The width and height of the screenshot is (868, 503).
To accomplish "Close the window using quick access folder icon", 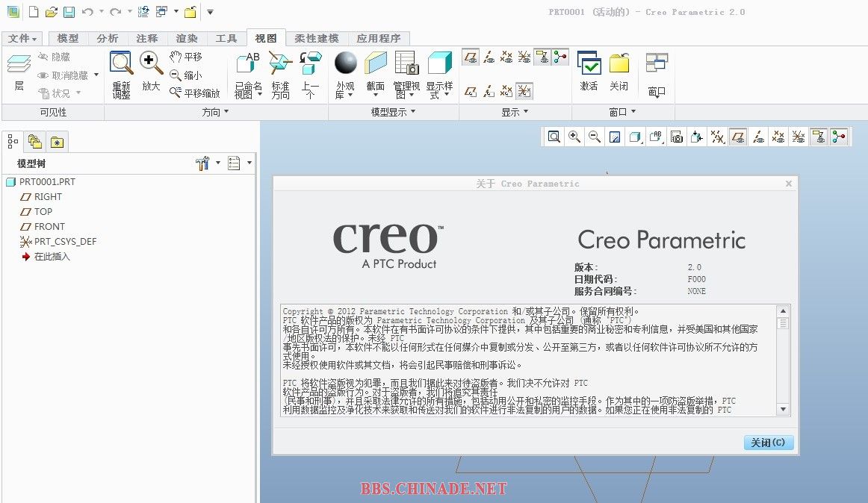I will pos(190,12).
